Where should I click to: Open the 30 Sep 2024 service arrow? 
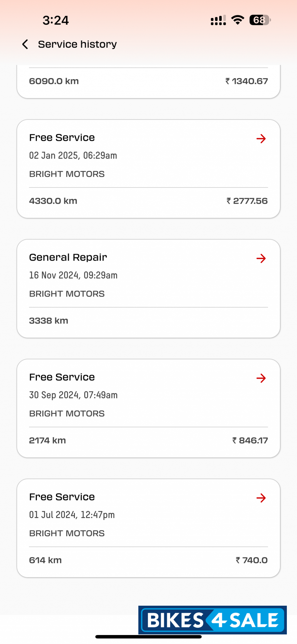click(261, 378)
